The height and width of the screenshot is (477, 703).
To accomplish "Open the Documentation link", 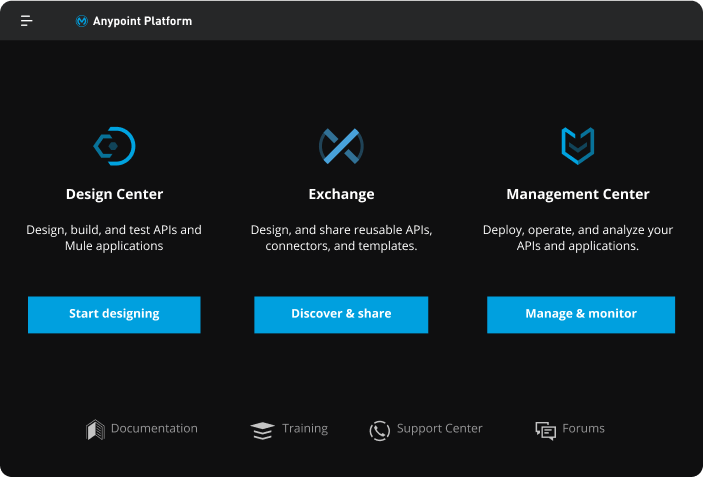I will [x=154, y=429].
